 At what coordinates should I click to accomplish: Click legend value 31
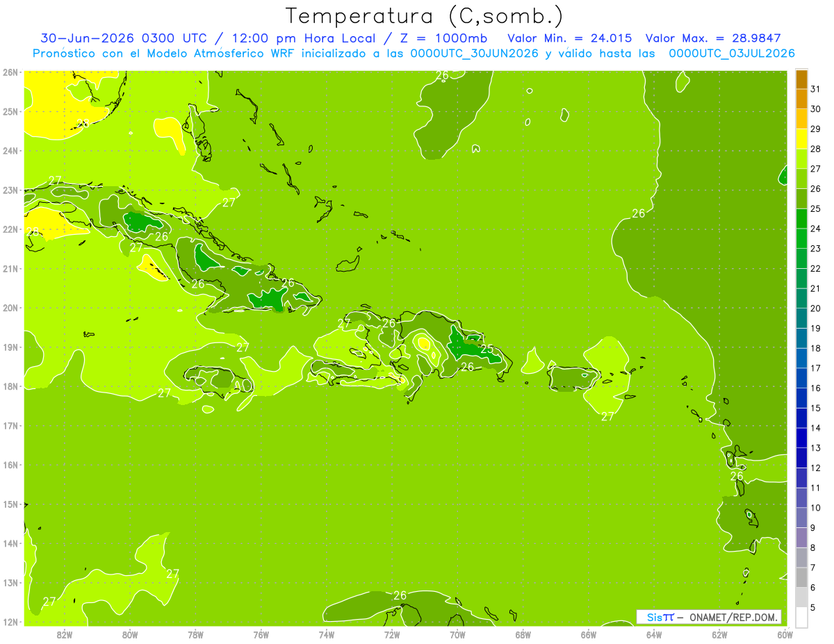tap(815, 89)
